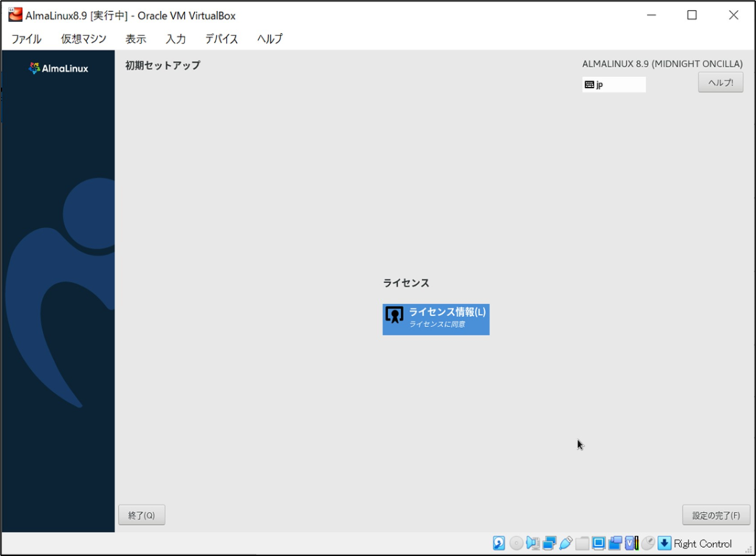Open the 入力 menu

(176, 38)
